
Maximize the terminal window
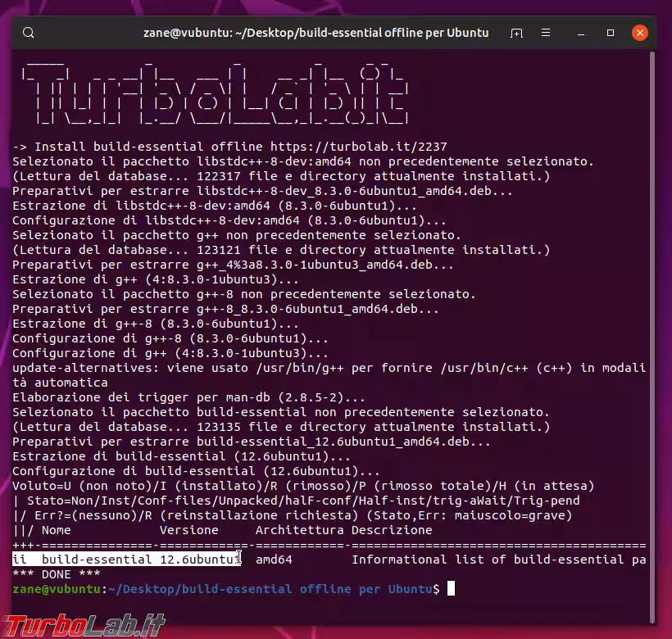pyautogui.click(x=611, y=33)
